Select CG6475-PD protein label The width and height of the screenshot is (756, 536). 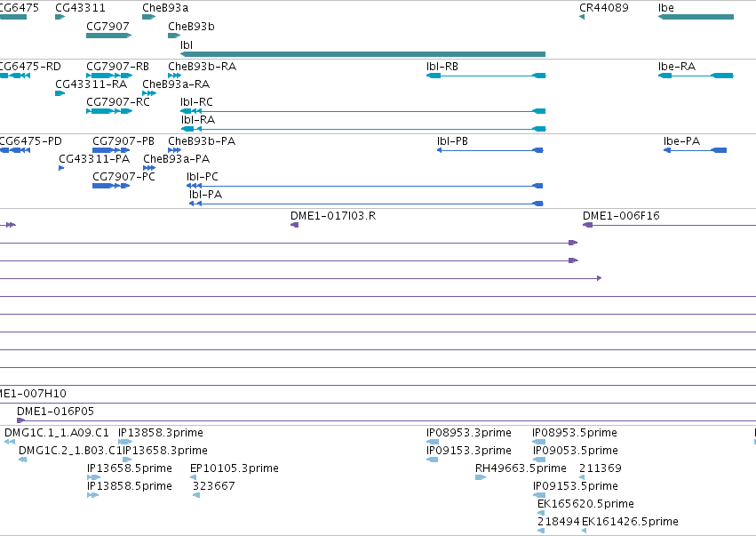31,141
